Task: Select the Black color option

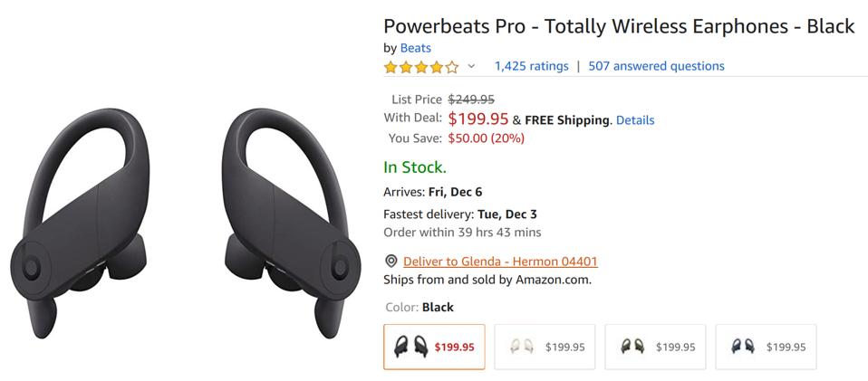Action: click(434, 347)
